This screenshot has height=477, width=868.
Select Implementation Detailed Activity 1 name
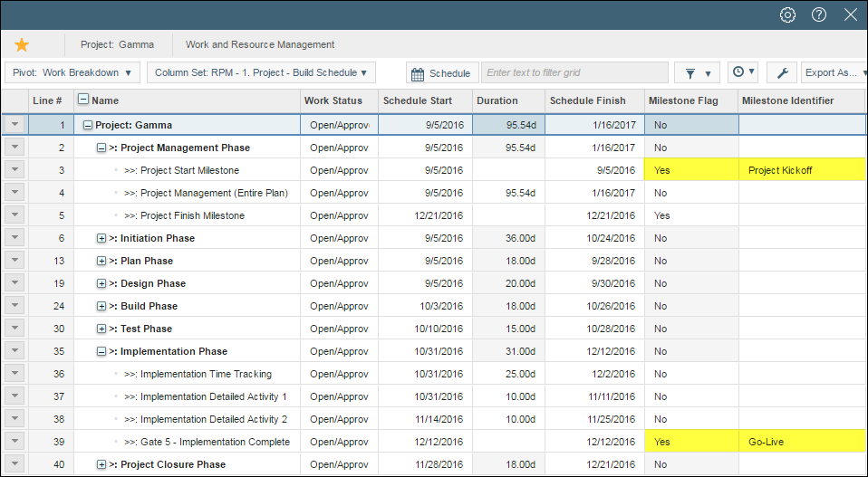206,396
